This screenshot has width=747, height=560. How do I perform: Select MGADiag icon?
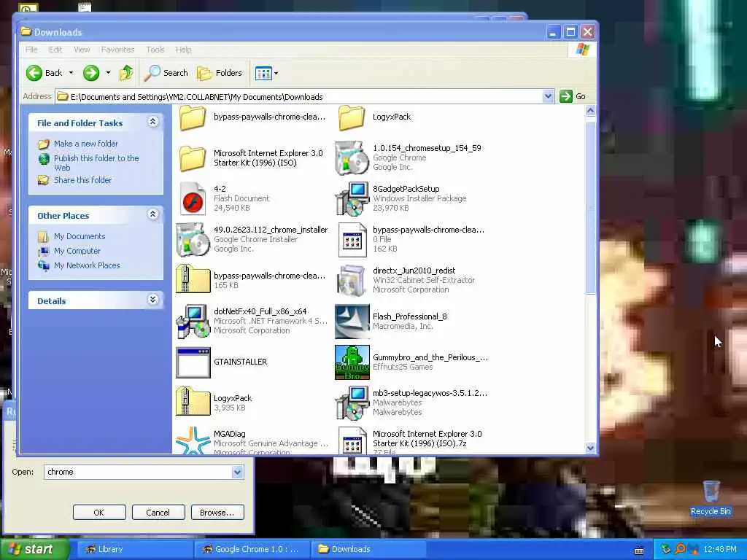[x=193, y=441]
